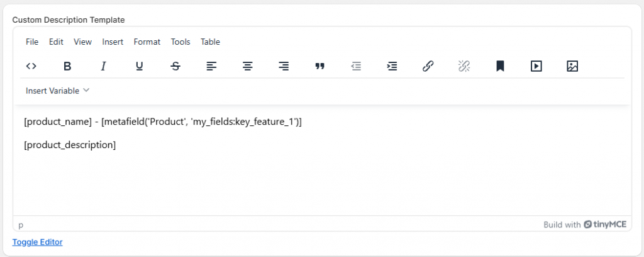Viewport: 644px width, 257px height.
Task: Open the Format menu
Action: pyautogui.click(x=147, y=42)
